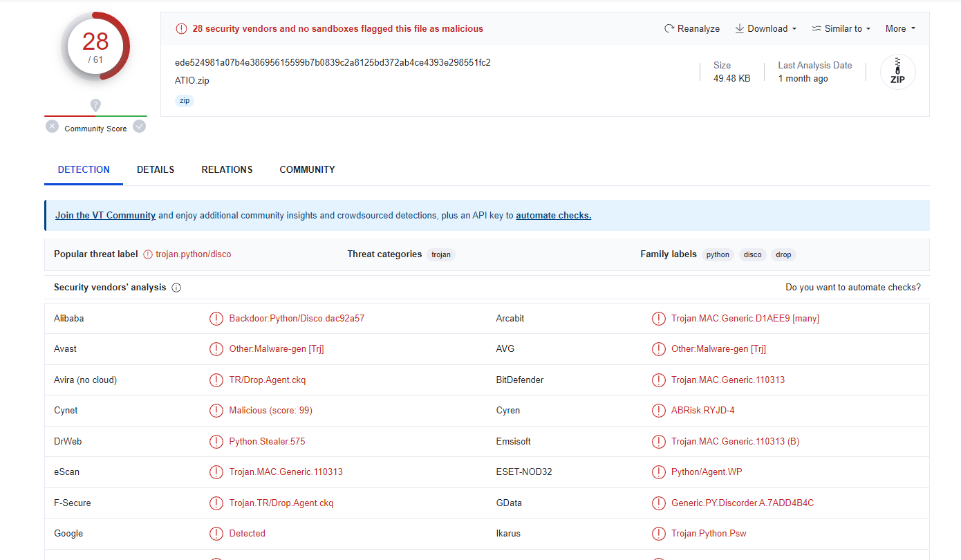Open the Join the VT Community link
Image resolution: width=961 pixels, height=560 pixels.
click(x=105, y=215)
